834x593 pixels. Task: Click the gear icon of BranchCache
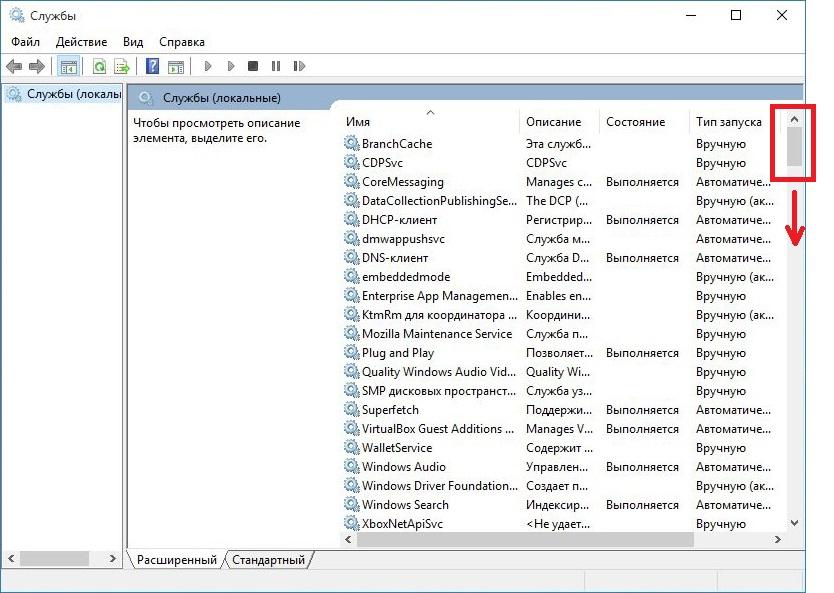(x=351, y=143)
